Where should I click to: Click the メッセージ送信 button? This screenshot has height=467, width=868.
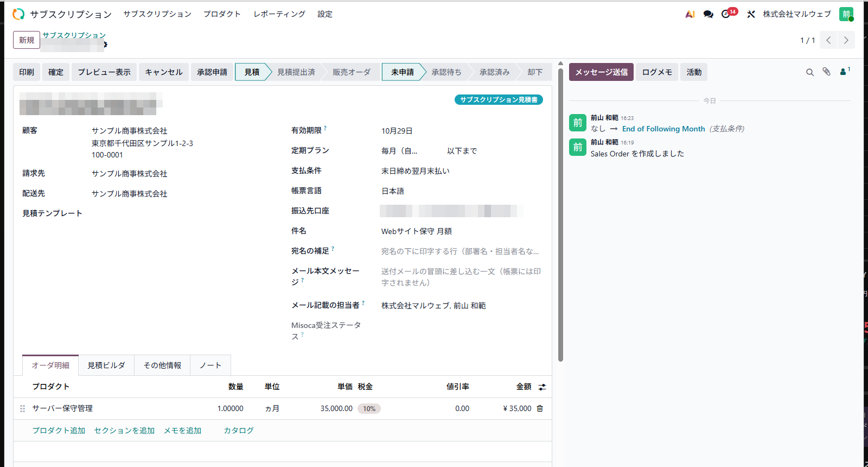601,72
